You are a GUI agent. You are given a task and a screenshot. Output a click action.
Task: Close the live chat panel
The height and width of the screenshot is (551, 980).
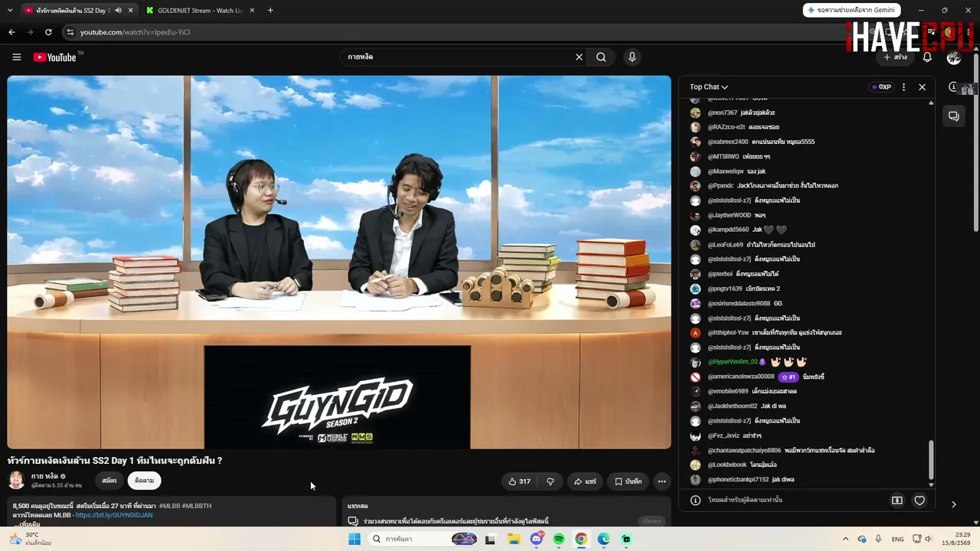922,87
